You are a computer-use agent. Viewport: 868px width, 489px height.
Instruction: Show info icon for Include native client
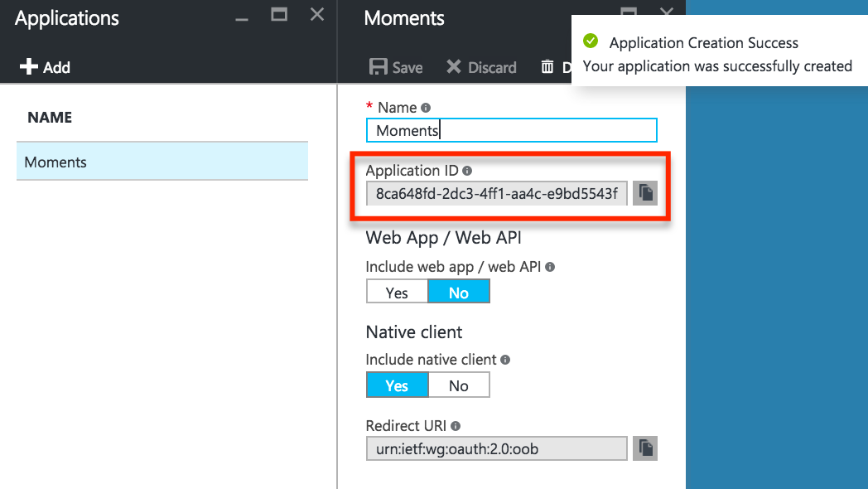505,360
